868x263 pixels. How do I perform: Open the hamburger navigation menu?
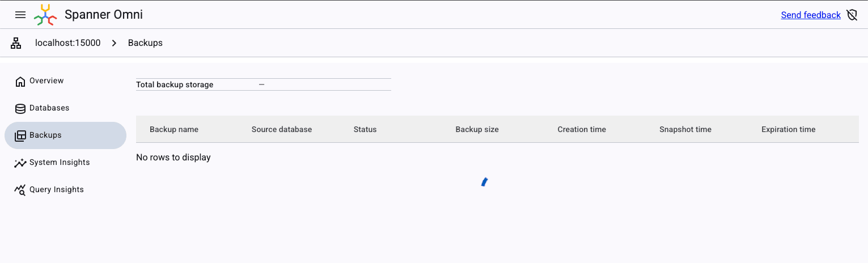[20, 15]
